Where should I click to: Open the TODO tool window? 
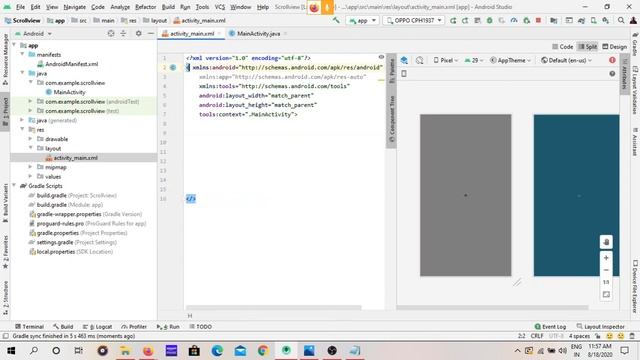click(x=200, y=327)
